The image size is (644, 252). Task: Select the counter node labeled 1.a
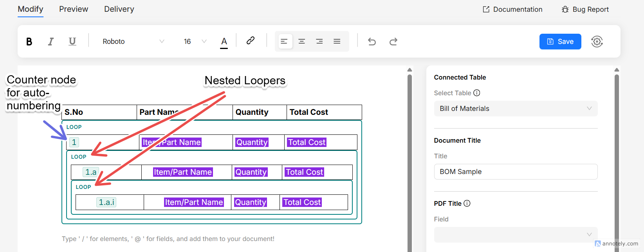pos(91,172)
